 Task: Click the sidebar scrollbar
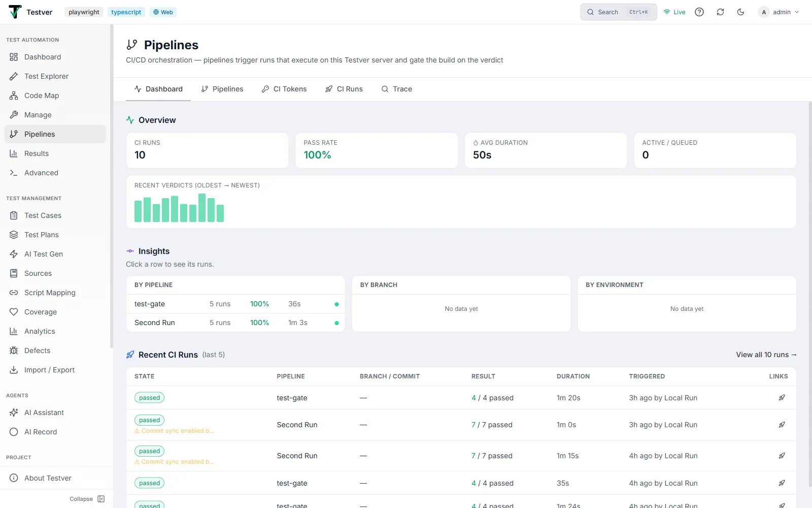pos(111,187)
